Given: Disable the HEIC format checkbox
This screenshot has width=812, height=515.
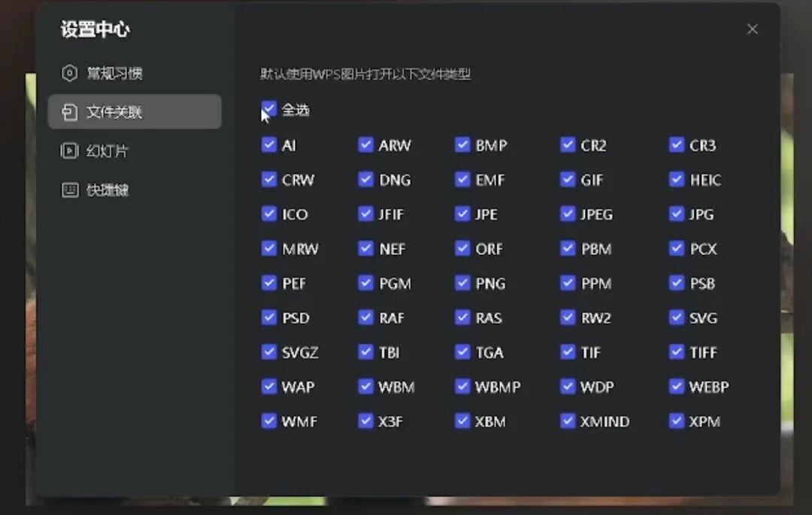Looking at the screenshot, I should pos(677,179).
